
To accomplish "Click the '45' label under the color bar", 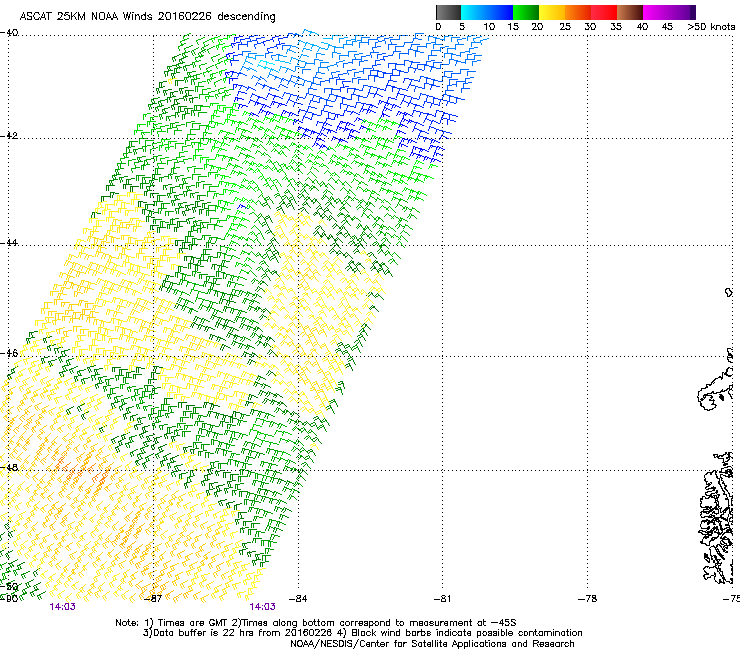I will pyautogui.click(x=667, y=27).
